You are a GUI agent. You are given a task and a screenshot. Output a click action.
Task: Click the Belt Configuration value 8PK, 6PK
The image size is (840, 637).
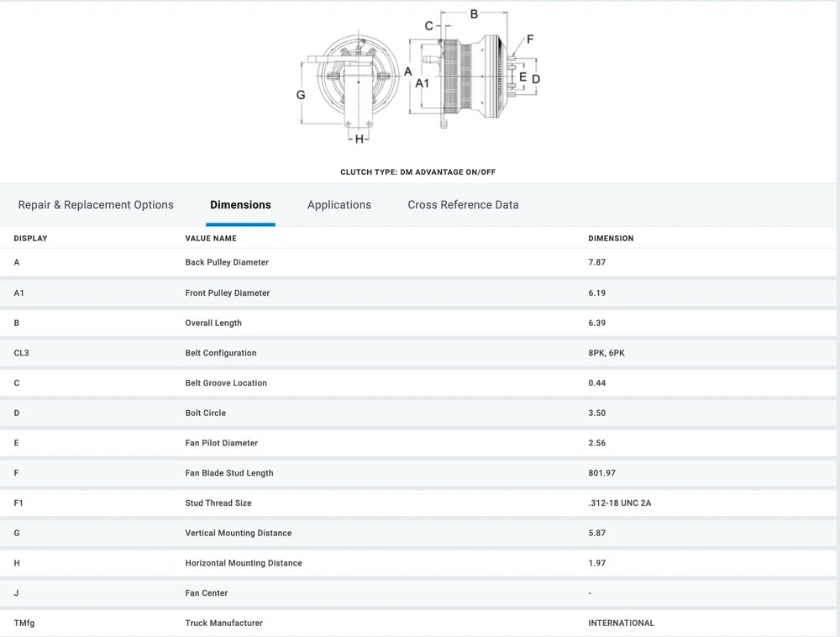pyautogui.click(x=606, y=353)
